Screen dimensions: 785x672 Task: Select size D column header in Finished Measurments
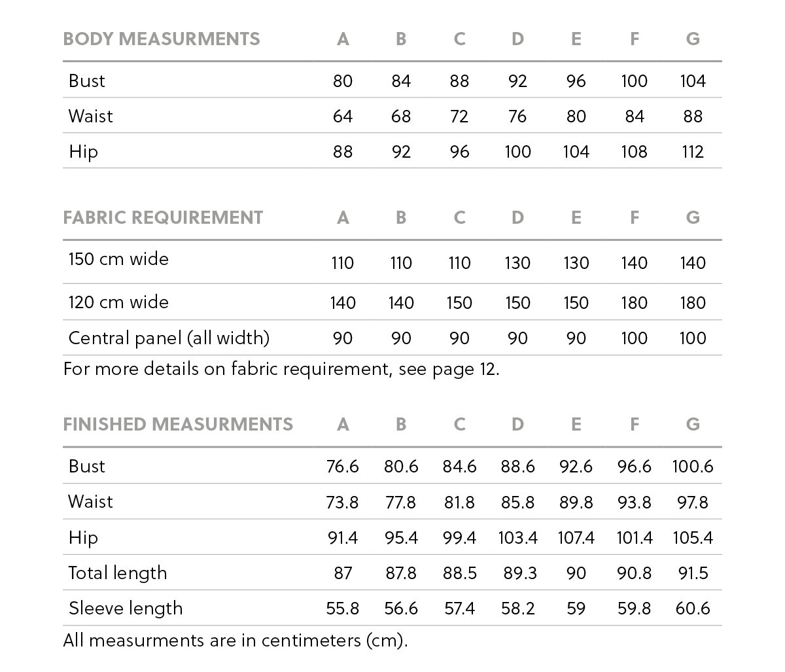point(517,425)
